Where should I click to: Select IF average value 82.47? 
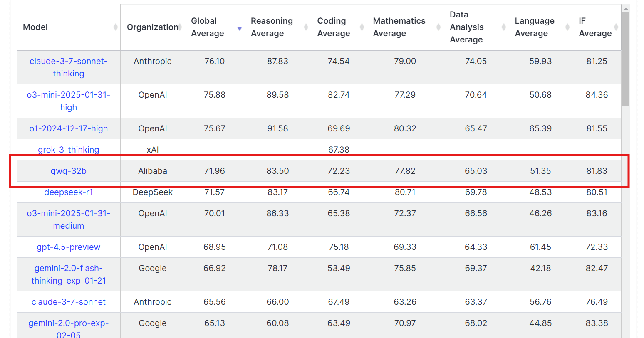tap(597, 268)
